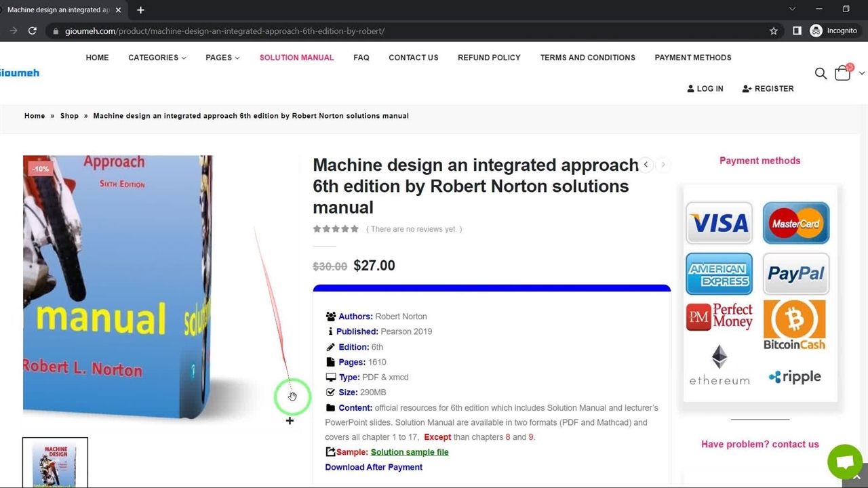This screenshot has height=488, width=868.
Task: Go to previous product arrow
Action: click(x=646, y=165)
